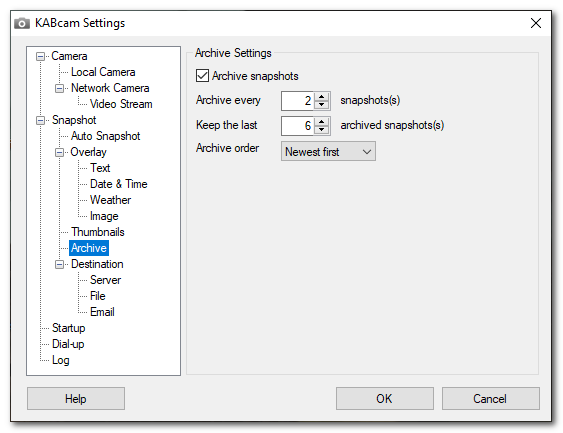This screenshot has height=433, width=563.
Task: Select Date & Time overlay settings
Action: pyautogui.click(x=118, y=184)
